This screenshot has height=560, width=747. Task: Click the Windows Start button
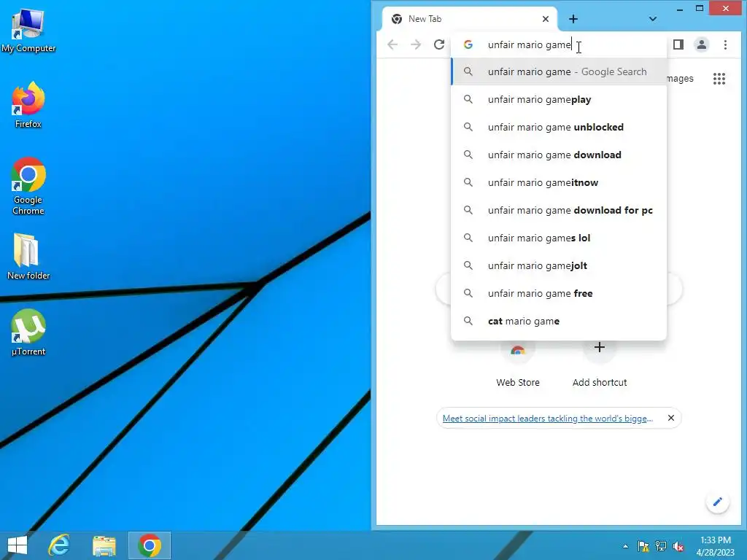coord(18,545)
